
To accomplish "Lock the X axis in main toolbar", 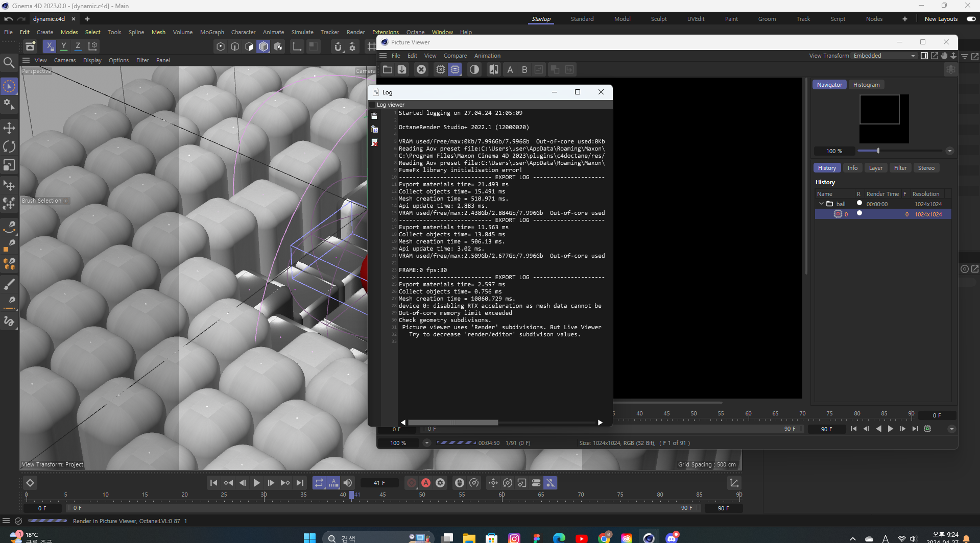I will (50, 46).
